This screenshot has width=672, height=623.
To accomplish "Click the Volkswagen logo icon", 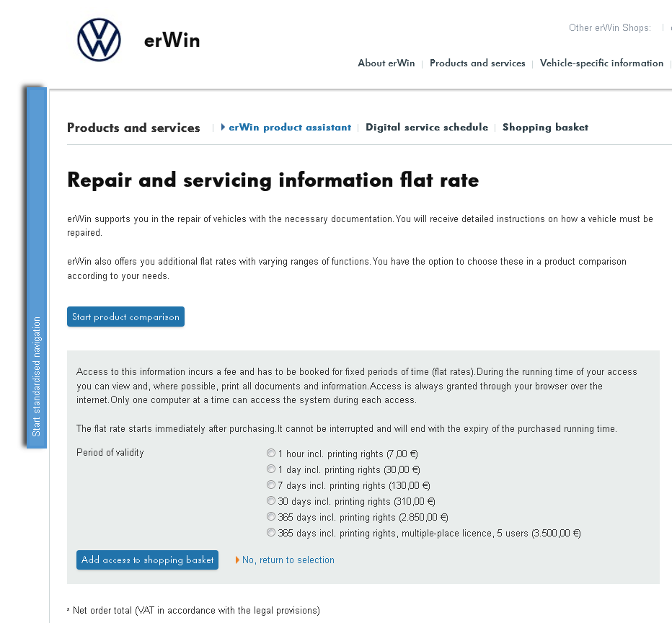I will pos(99,40).
